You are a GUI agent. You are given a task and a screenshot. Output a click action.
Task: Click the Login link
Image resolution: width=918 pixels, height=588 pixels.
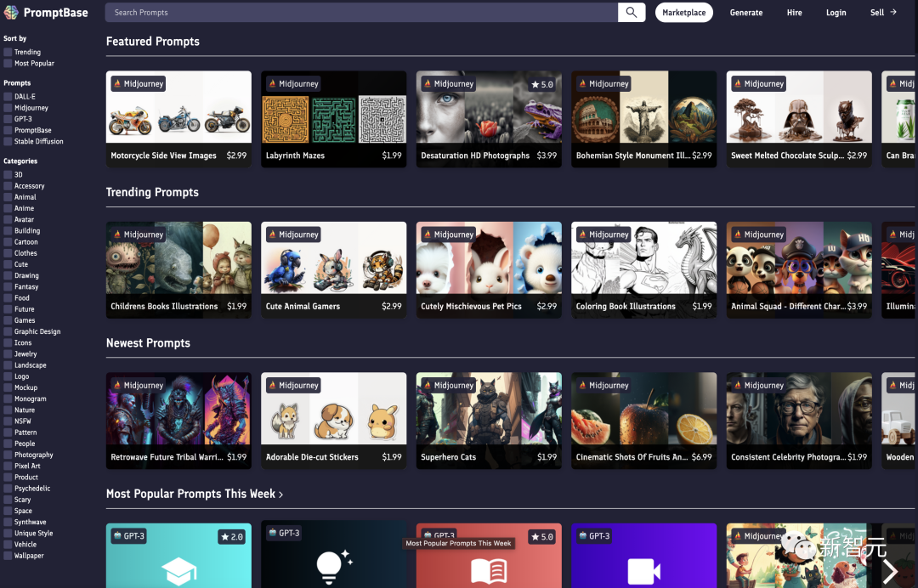coord(836,12)
